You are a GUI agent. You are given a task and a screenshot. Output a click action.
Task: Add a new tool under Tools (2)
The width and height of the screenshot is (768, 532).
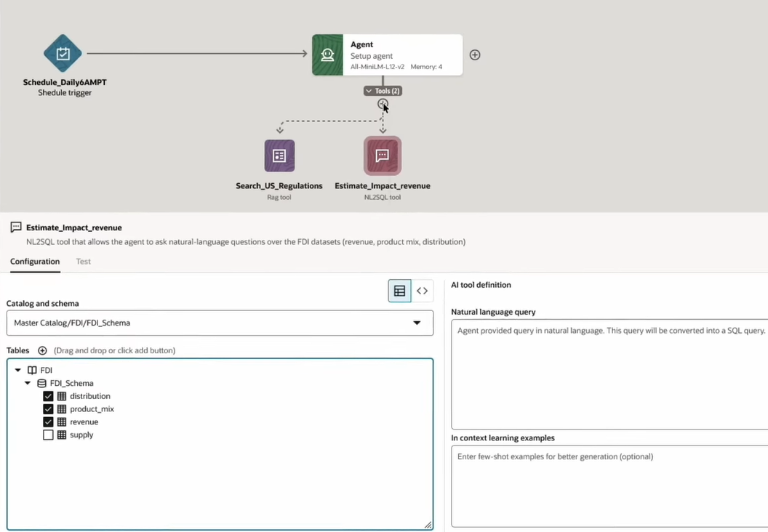(x=383, y=104)
